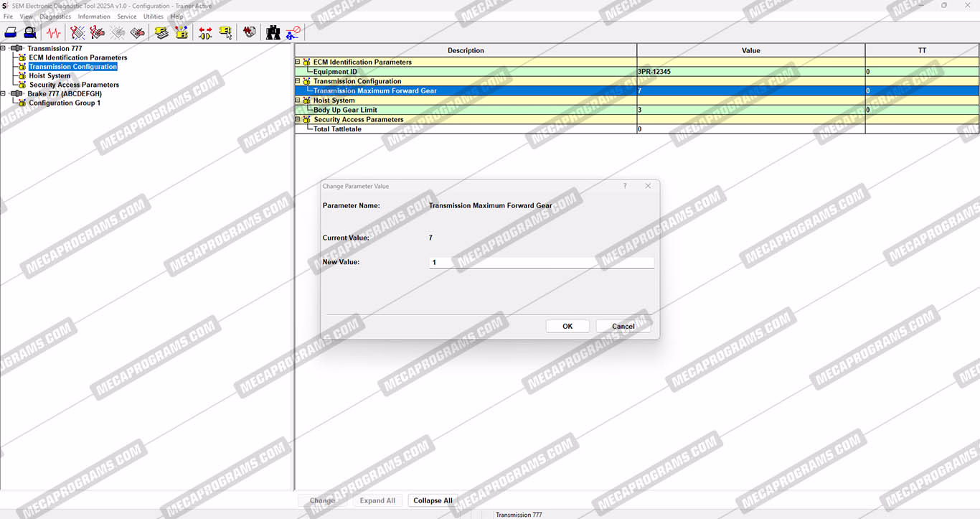Image resolution: width=980 pixels, height=519 pixels.
Task: Open Print Preview from the toolbar
Action: [x=29, y=32]
